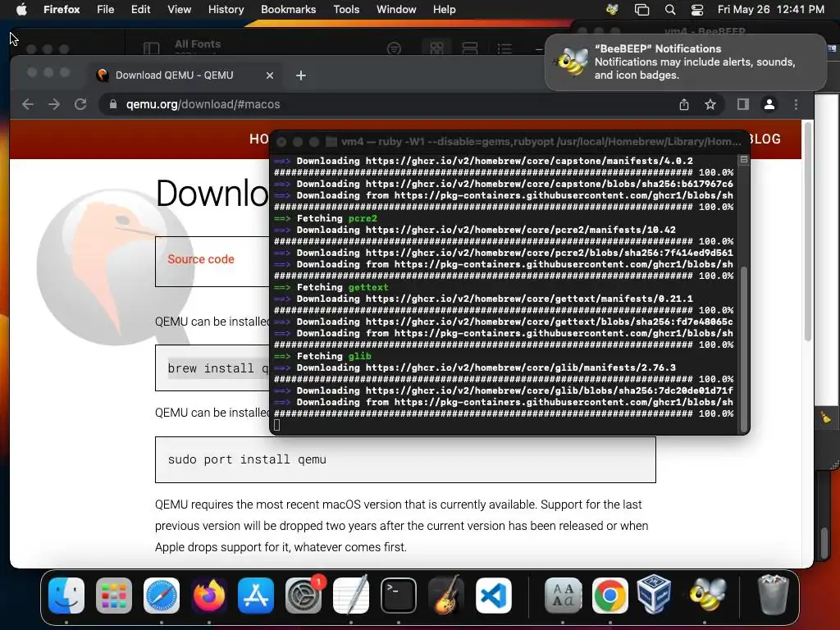
Task: Open Control Center in menu bar
Action: [696, 9]
